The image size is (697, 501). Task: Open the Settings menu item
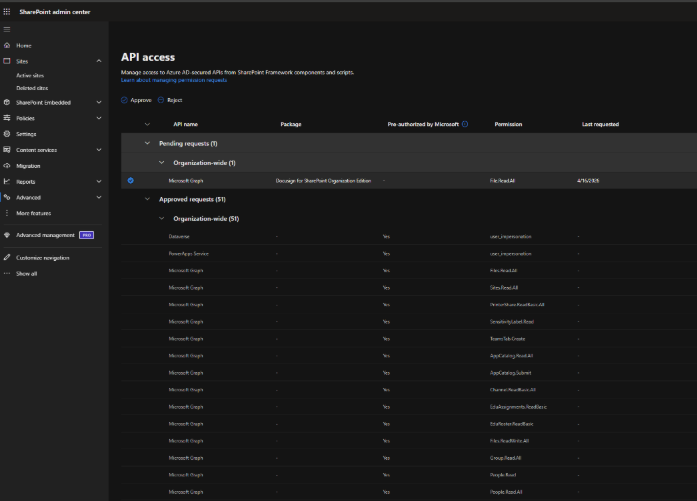[26, 134]
